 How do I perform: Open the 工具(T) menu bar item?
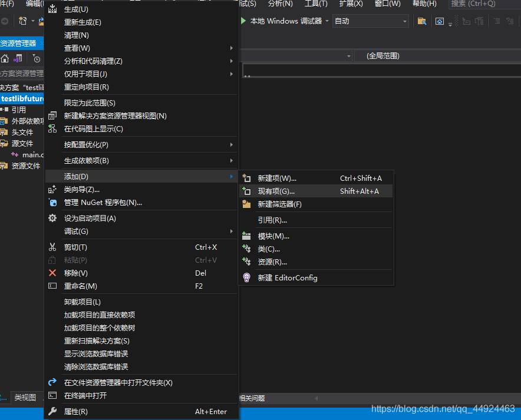(316, 4)
